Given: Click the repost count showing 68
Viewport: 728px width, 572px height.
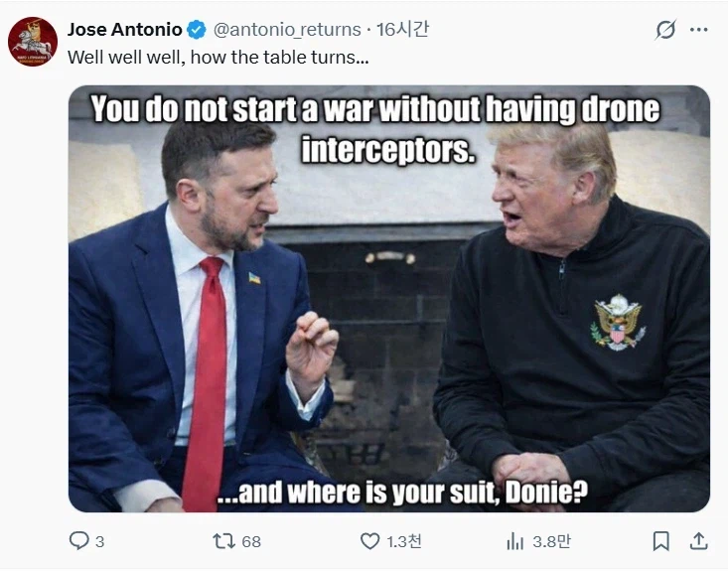Looking at the screenshot, I should (251, 542).
